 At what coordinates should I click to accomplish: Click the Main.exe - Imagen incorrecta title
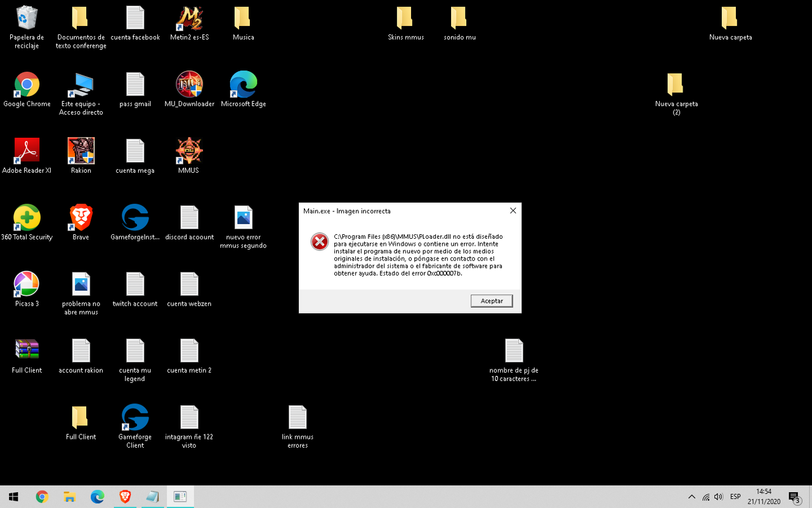click(347, 211)
